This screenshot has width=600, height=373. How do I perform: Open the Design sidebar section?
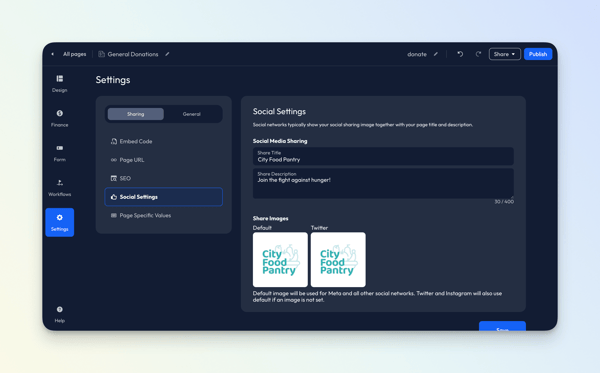pyautogui.click(x=60, y=83)
